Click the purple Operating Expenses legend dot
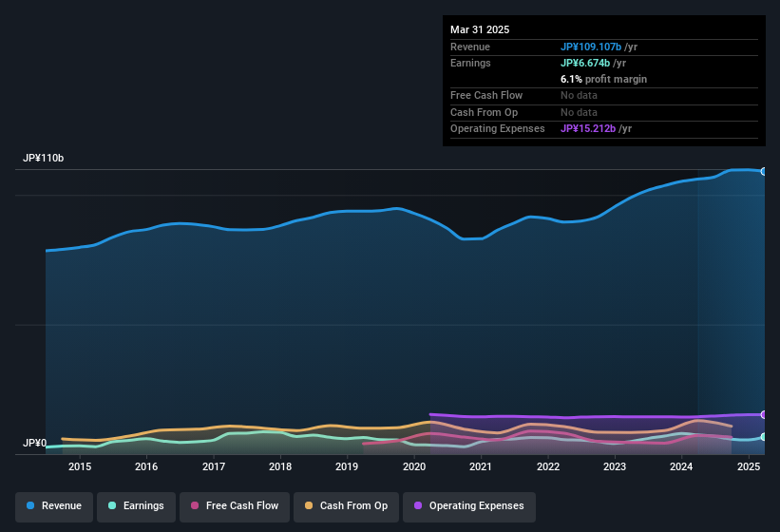 (x=418, y=505)
